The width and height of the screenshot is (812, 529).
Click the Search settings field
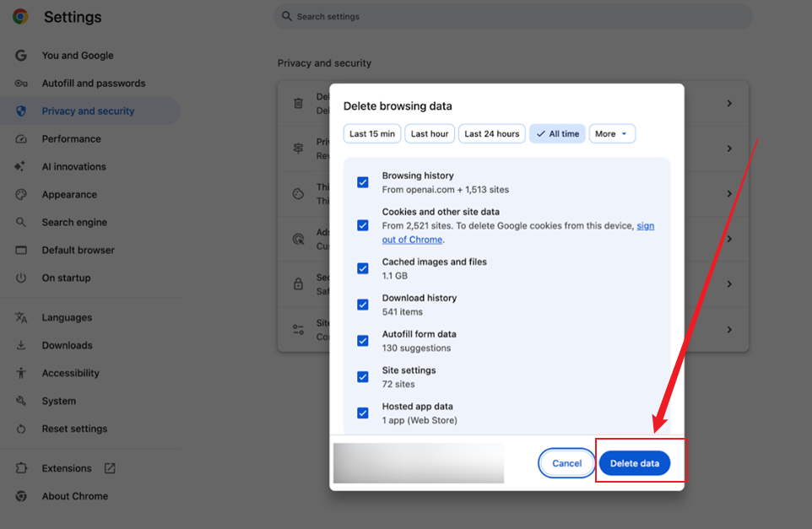click(512, 16)
